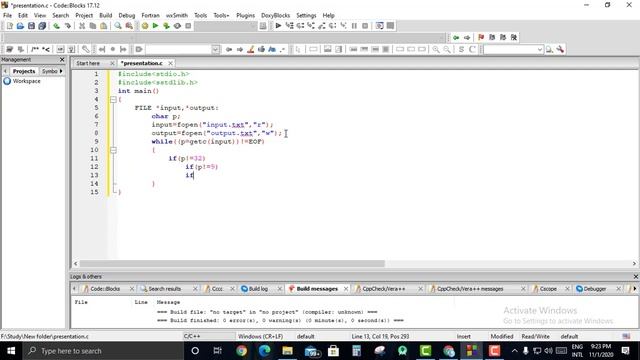This screenshot has height=360, width=640.
Task: Click the horizontal editor scrollbar
Action: [x=232, y=264]
